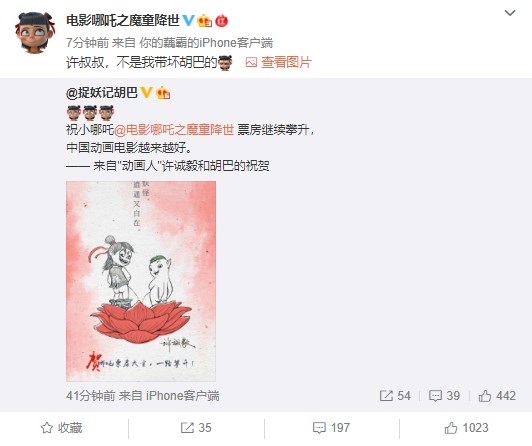Image resolution: width=532 pixels, height=446 pixels.
Task: Click the red round badge after poster name
Action: 222,21
